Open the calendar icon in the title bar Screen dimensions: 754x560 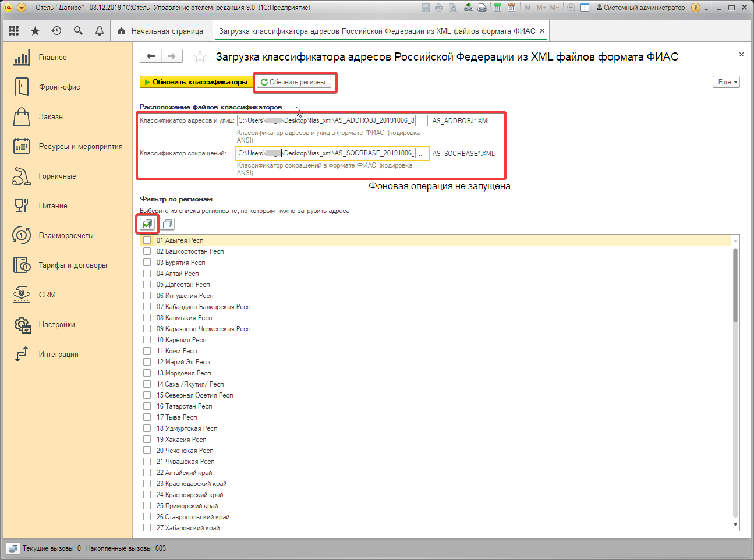tap(511, 8)
